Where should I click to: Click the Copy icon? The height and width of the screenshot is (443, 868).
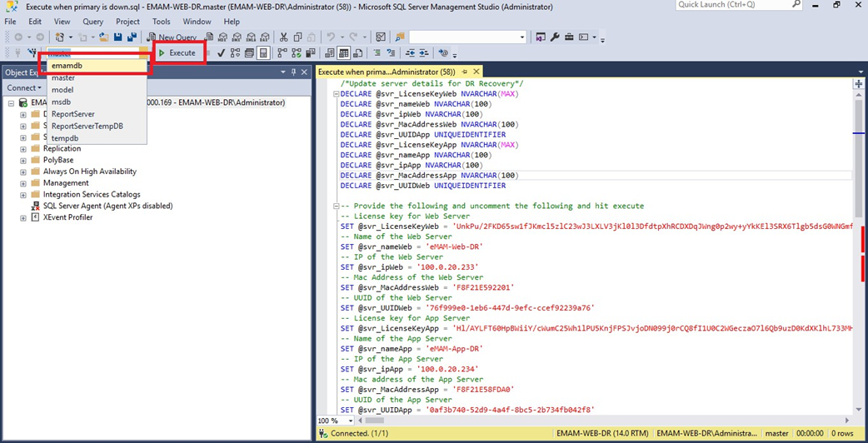click(298, 37)
